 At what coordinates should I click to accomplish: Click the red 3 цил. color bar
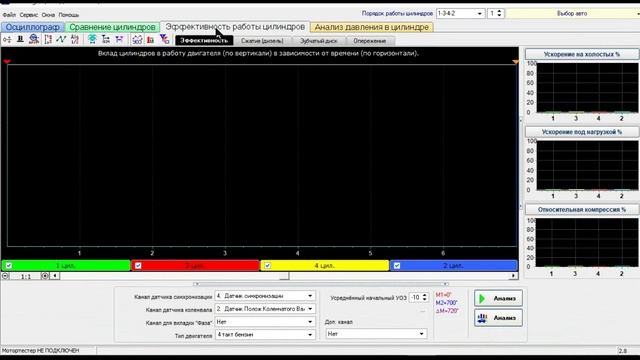pos(196,266)
